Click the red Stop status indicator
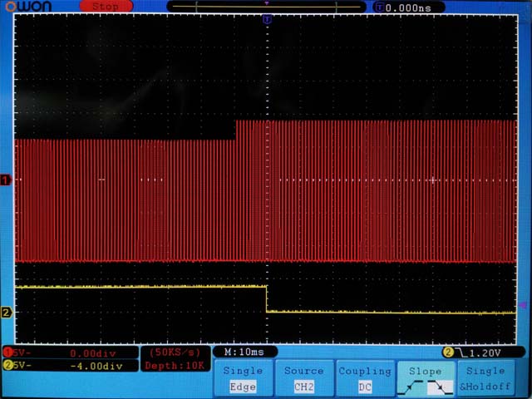The width and height of the screenshot is (532, 399). pyautogui.click(x=106, y=7)
